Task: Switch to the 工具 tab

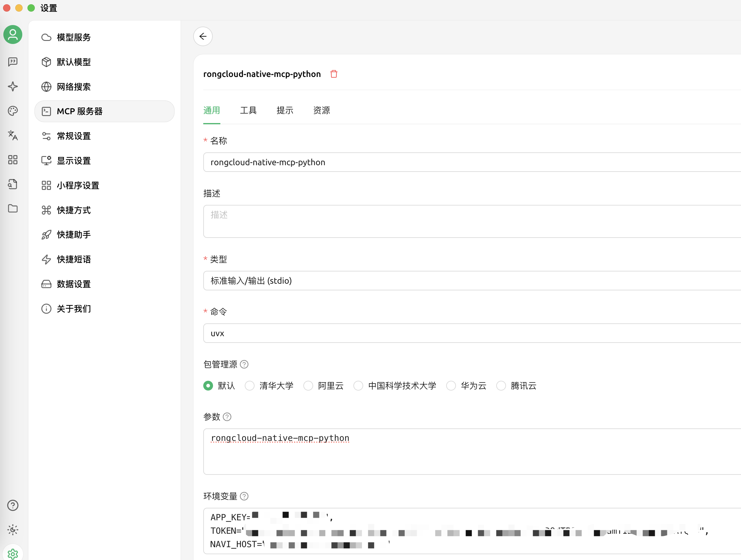Action: pyautogui.click(x=248, y=110)
